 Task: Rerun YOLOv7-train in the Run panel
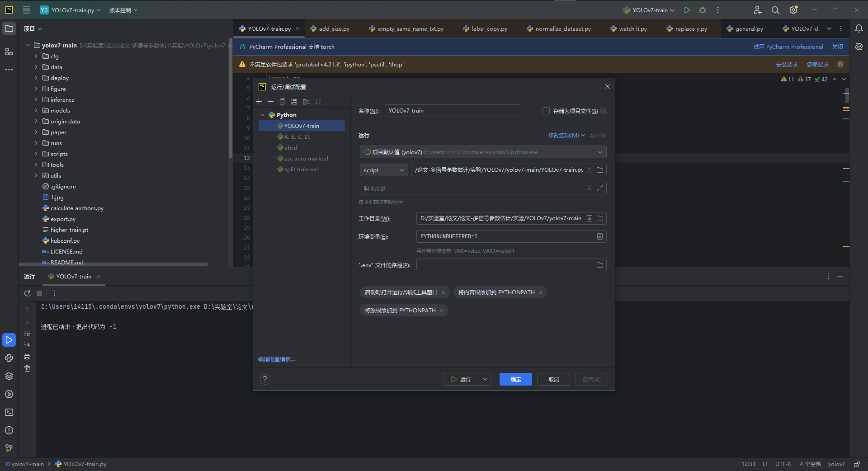click(27, 293)
